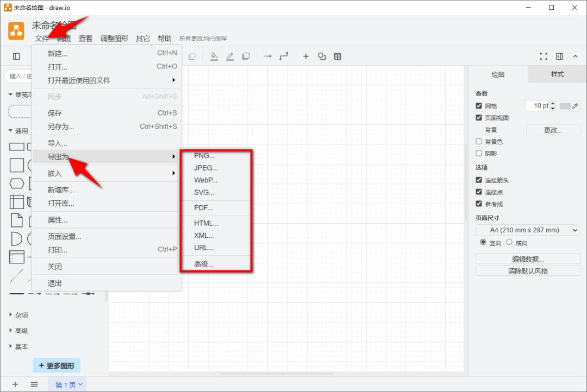Toggle the 网格 grid checkbox
The width and height of the screenshot is (587, 392).
(x=479, y=106)
